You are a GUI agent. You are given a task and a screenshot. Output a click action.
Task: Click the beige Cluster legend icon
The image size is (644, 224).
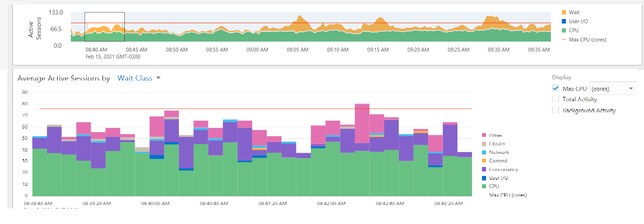484,144
